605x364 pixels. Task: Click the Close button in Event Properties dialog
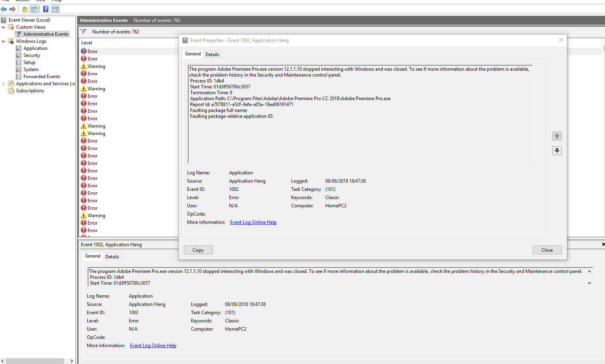coord(547,250)
